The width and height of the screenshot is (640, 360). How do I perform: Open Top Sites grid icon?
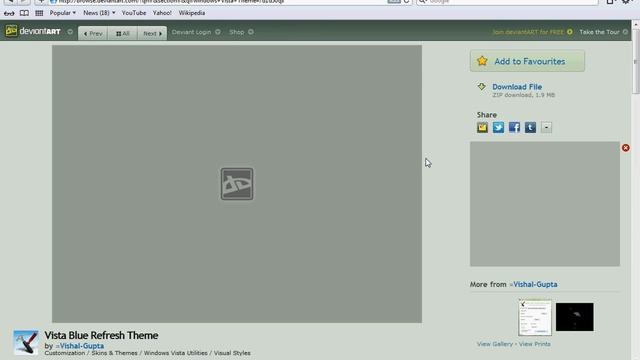pos(39,13)
